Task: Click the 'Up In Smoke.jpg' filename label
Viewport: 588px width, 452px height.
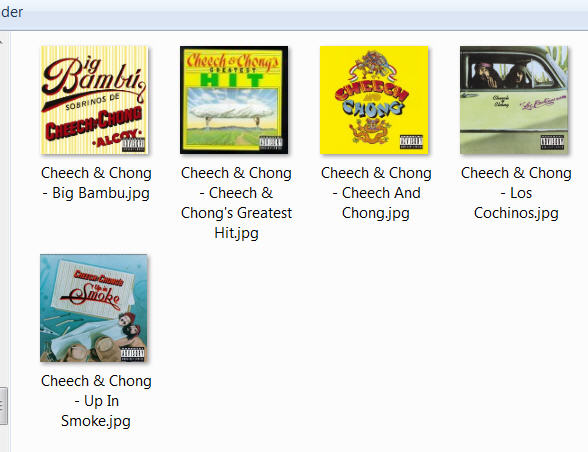Action: tap(96, 401)
